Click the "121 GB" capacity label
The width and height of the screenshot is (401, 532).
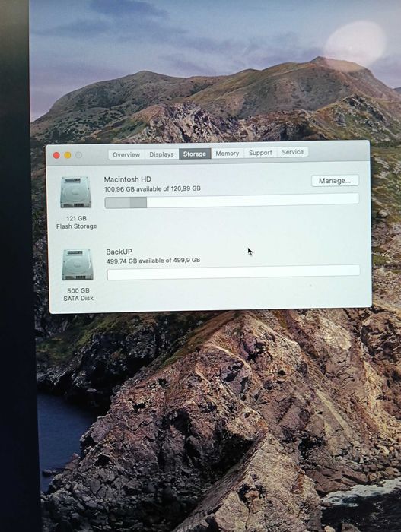point(76,218)
